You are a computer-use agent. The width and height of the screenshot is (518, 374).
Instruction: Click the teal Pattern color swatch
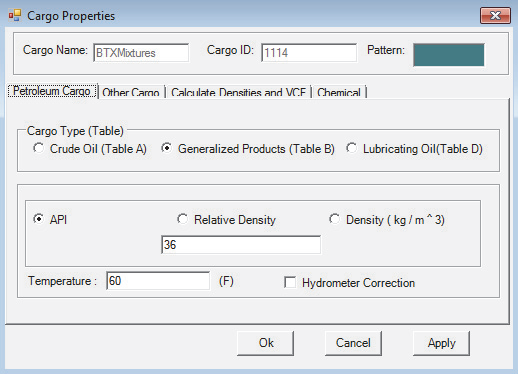point(449,55)
